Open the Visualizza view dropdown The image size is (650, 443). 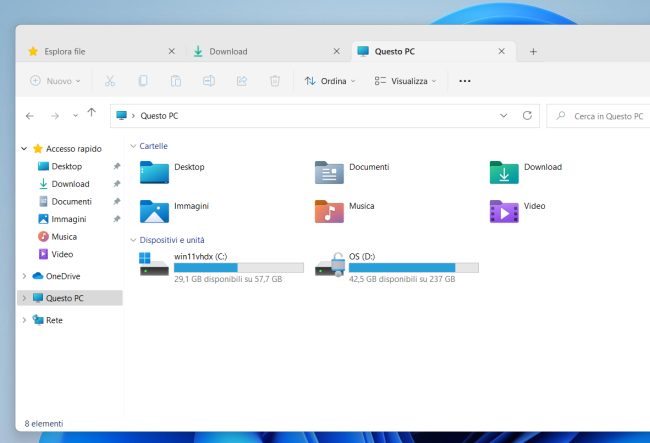[x=406, y=81]
